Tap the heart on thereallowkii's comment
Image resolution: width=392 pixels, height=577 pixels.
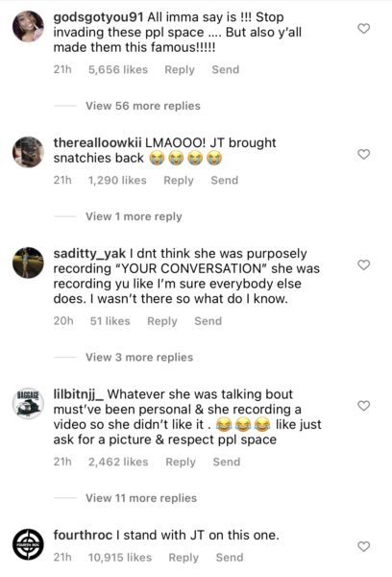364,154
